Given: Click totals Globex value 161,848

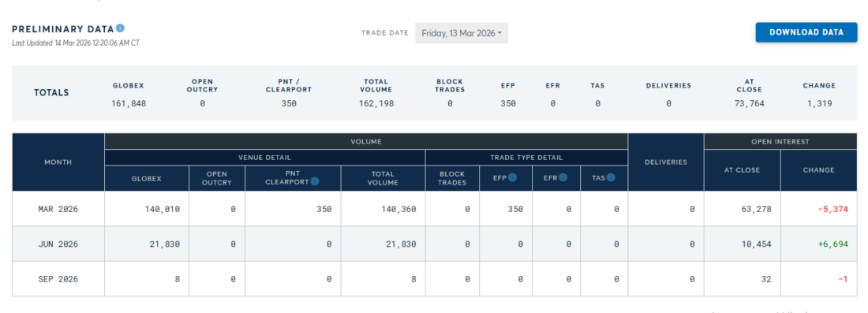Looking at the screenshot, I should click(129, 103).
